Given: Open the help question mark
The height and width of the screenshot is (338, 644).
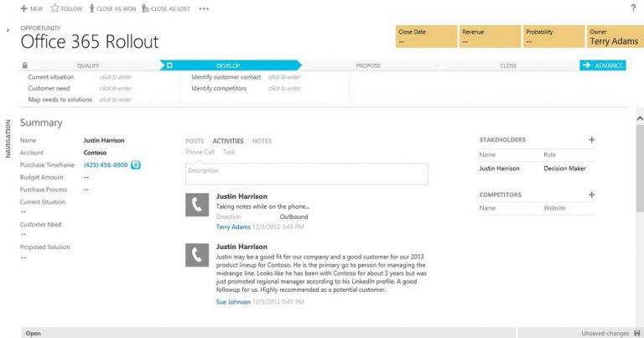Looking at the screenshot, I should (633, 8).
